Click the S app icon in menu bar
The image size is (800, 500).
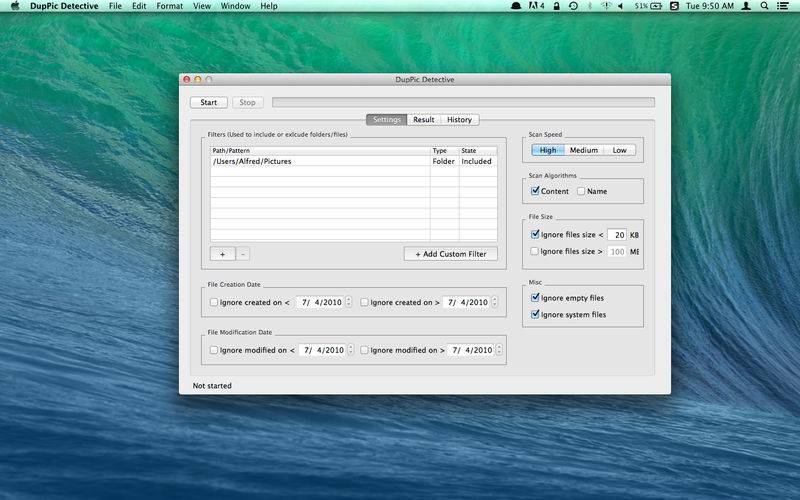tap(674, 6)
